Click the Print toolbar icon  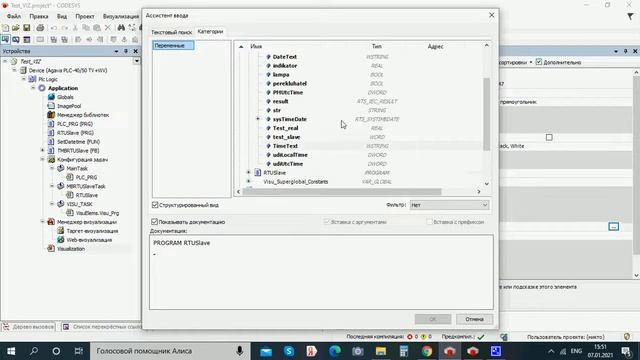40,28
